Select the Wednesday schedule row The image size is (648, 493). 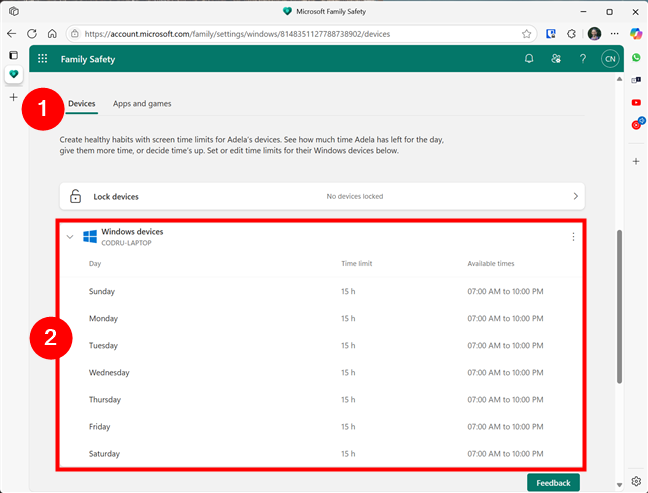[322, 372]
